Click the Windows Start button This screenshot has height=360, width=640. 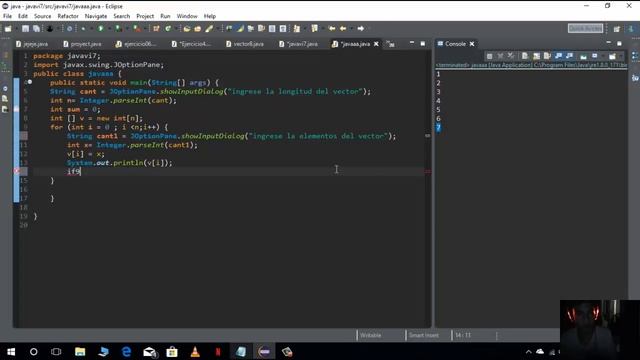(x=11, y=351)
